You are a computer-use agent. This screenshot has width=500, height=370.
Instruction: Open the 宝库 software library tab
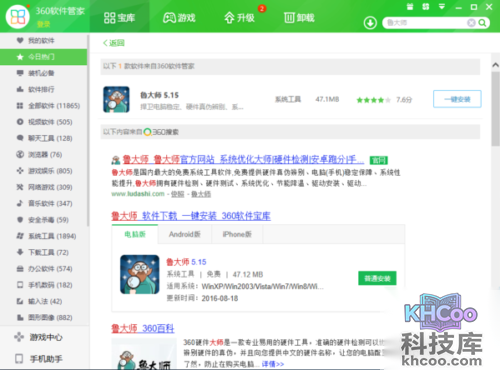[x=119, y=17]
